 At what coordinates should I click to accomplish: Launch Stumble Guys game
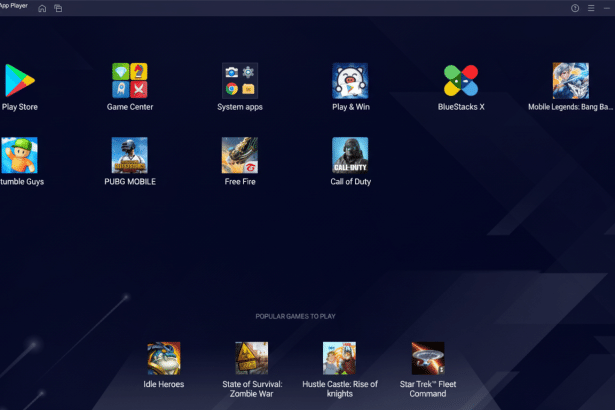pos(19,155)
